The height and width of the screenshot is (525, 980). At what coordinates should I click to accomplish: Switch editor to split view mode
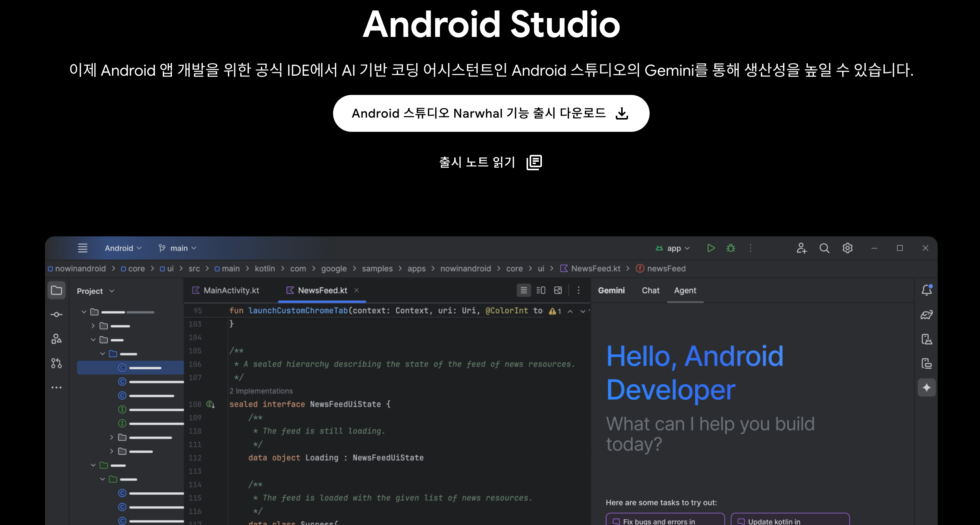coord(541,290)
